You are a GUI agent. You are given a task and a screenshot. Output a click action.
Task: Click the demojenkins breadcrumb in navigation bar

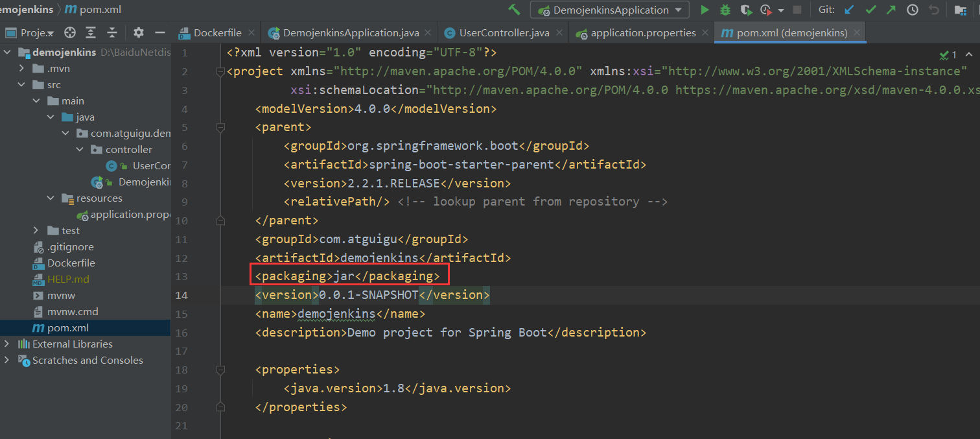point(27,10)
